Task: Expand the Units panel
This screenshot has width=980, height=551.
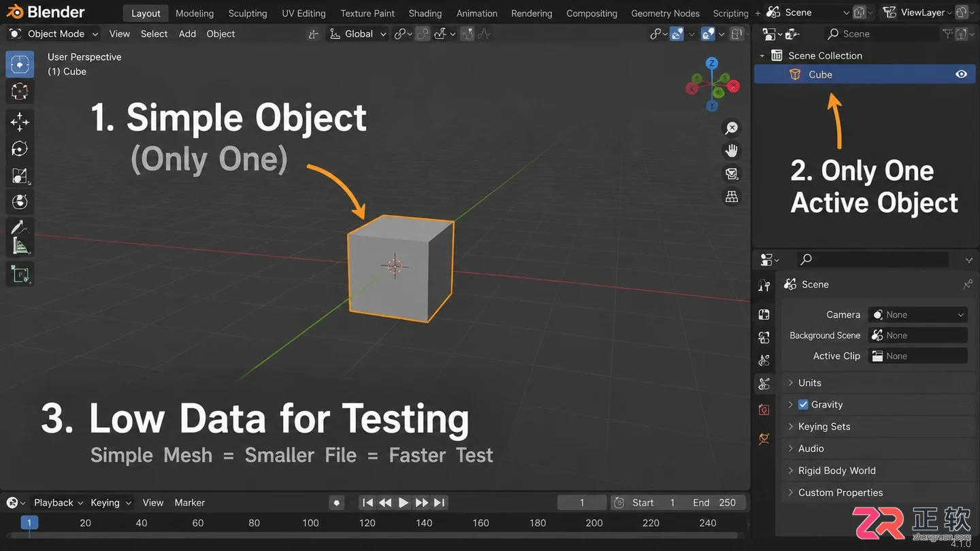Action: [877, 383]
